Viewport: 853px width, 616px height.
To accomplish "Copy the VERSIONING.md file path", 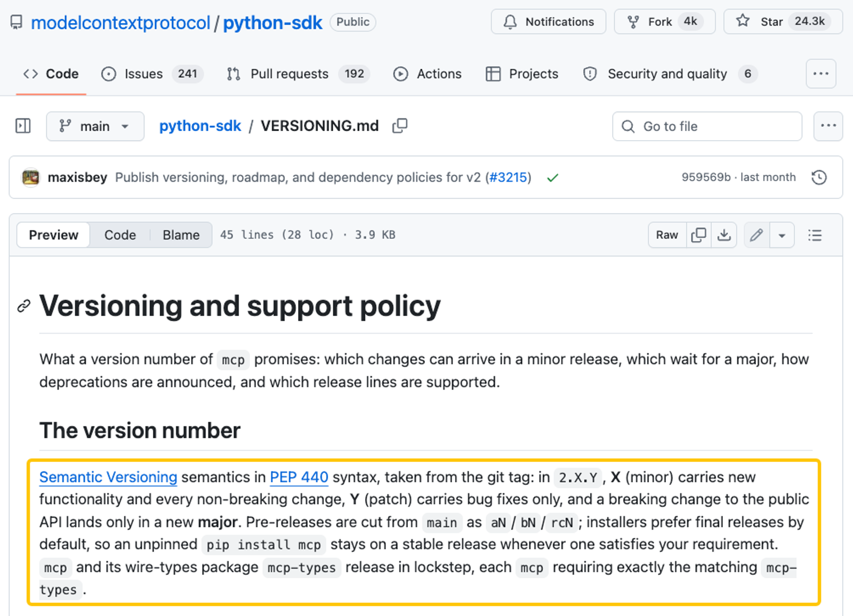I will pos(400,126).
